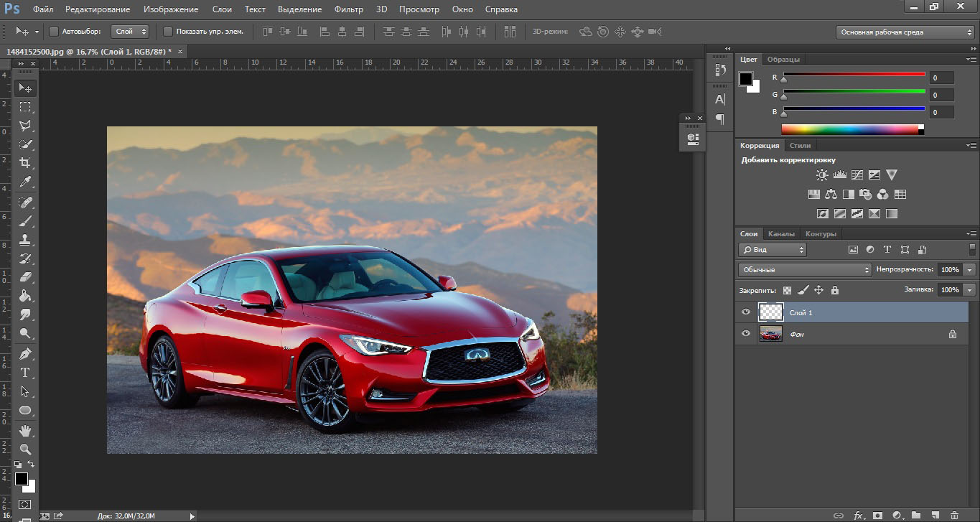Viewport: 980px width, 522px height.
Task: Open the Обычные blend mode dropdown
Action: [x=804, y=270]
